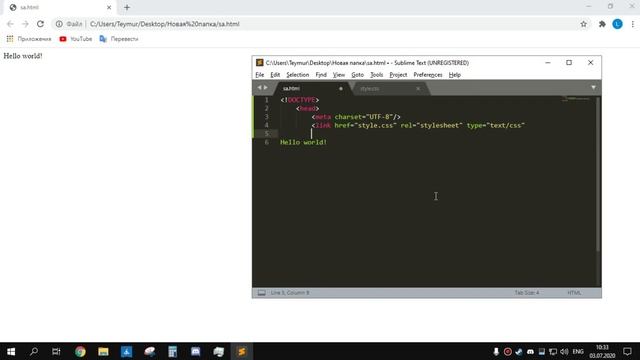Change Tab Size setting in status bar
Viewport: 640px width, 360px height.
527,293
